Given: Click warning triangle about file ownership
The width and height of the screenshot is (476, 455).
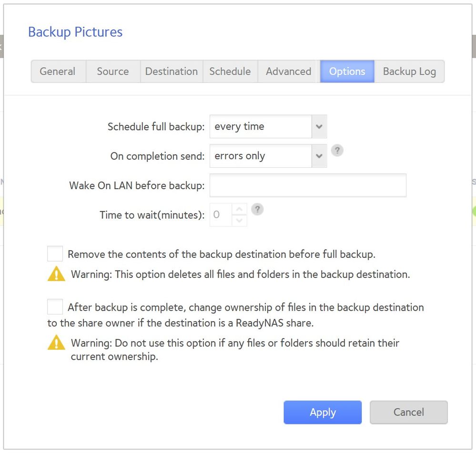Looking at the screenshot, I should tap(56, 343).
